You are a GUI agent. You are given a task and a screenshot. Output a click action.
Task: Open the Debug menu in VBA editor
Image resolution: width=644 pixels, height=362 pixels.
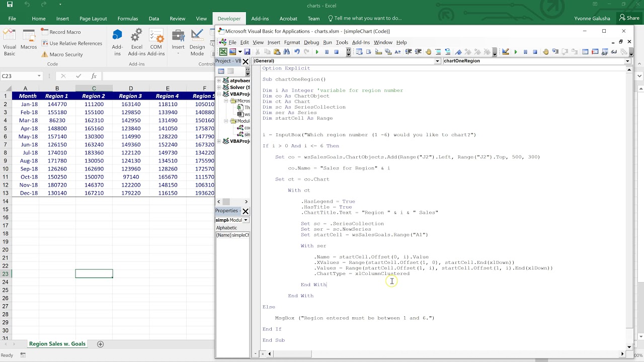(311, 42)
